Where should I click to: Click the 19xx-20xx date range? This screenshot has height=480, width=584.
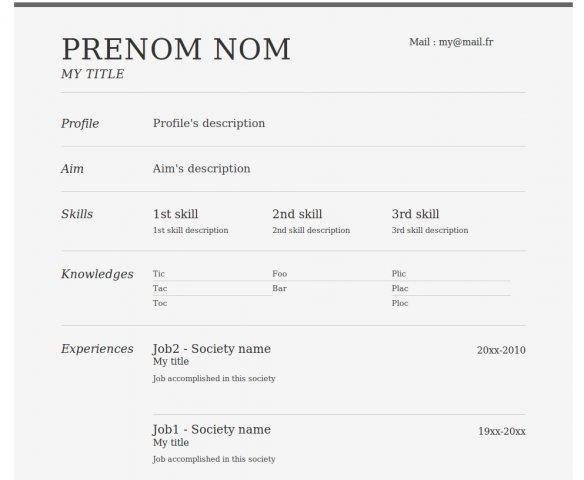502,431
